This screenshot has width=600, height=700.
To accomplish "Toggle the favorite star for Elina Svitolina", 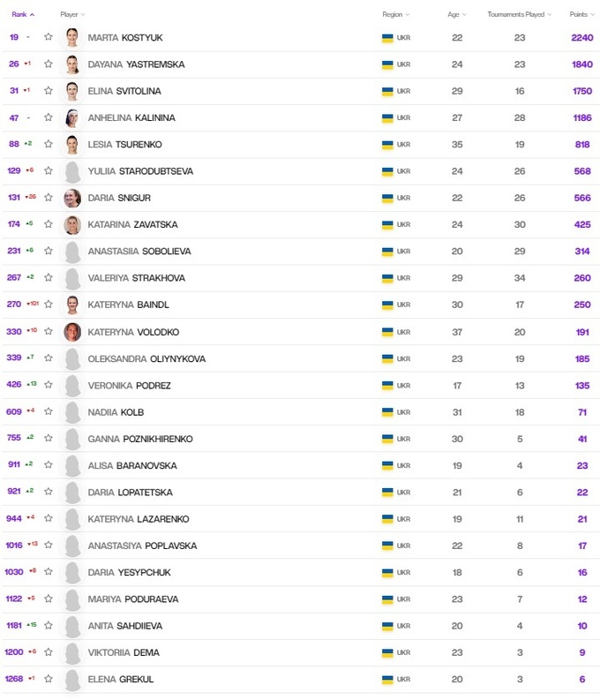I will point(49,91).
